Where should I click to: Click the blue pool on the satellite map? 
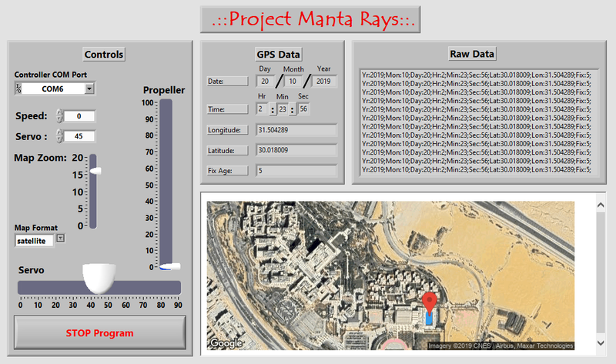click(x=430, y=317)
